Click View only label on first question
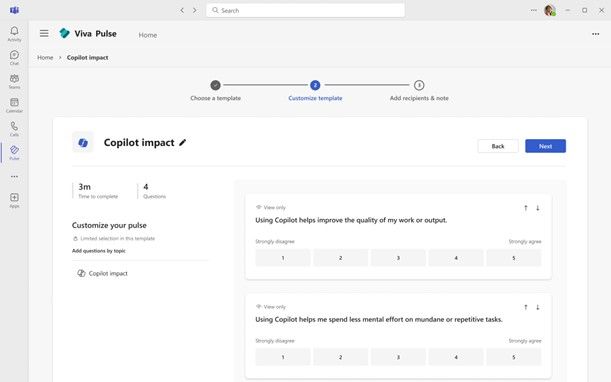Viewport: 611px width, 382px height. [x=271, y=207]
